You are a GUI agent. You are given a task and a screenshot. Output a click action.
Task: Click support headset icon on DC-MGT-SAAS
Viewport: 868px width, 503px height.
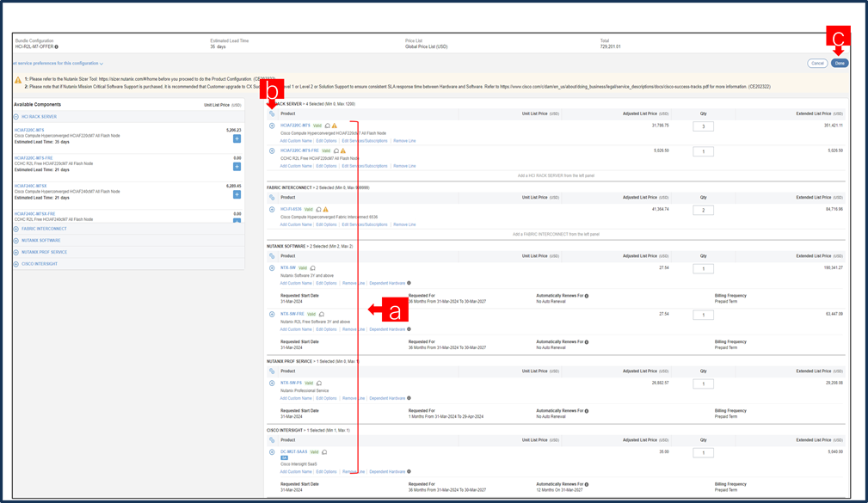tap(324, 452)
